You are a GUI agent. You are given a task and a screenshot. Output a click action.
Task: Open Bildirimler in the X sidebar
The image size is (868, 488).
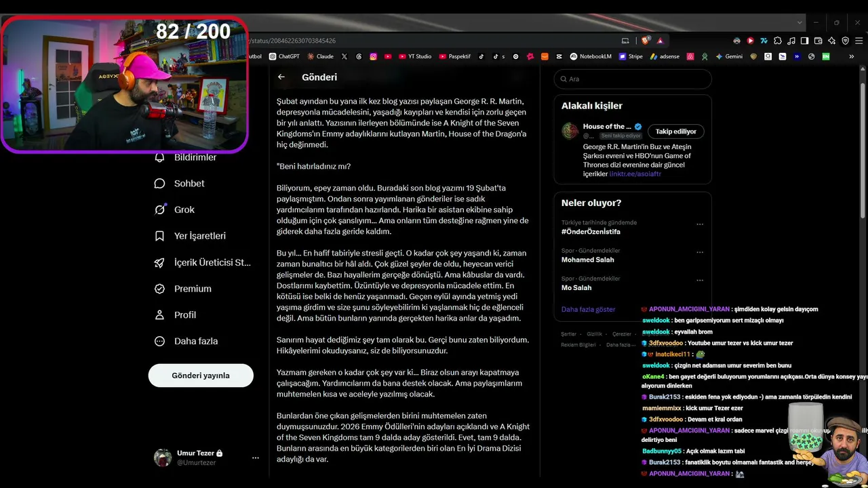click(x=186, y=157)
